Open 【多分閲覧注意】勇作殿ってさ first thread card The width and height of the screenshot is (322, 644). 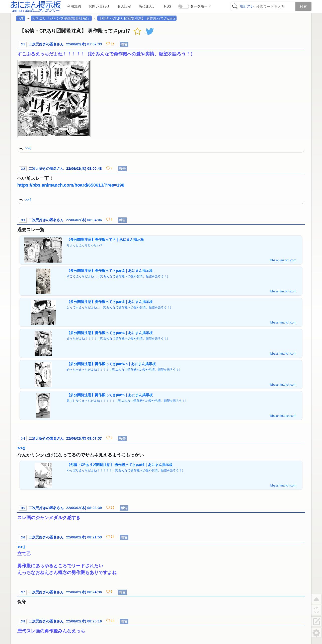pyautogui.click(x=161, y=250)
